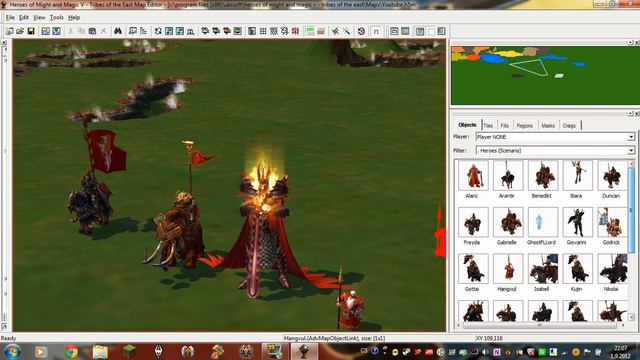640x360 pixels.
Task: Click the wand tool toolbar icon
Action: coord(346,31)
